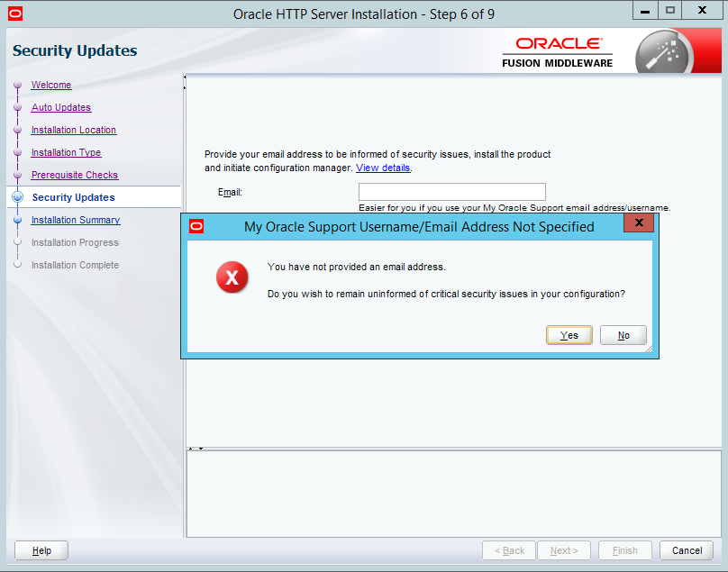Cancel the installation wizard

[x=687, y=550]
